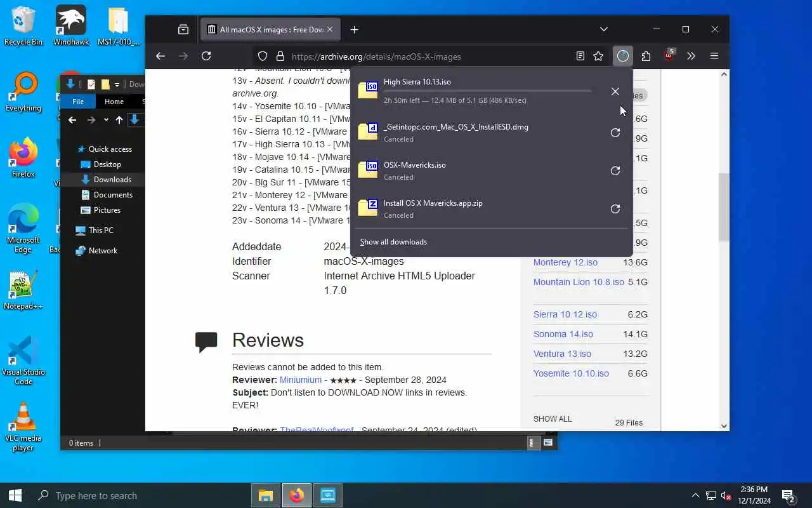Open the List all tabs dropdown
The width and height of the screenshot is (812, 508).
tap(604, 29)
